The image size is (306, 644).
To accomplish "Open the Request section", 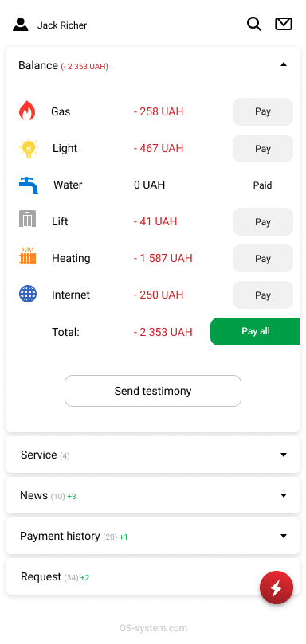I will click(x=153, y=576).
